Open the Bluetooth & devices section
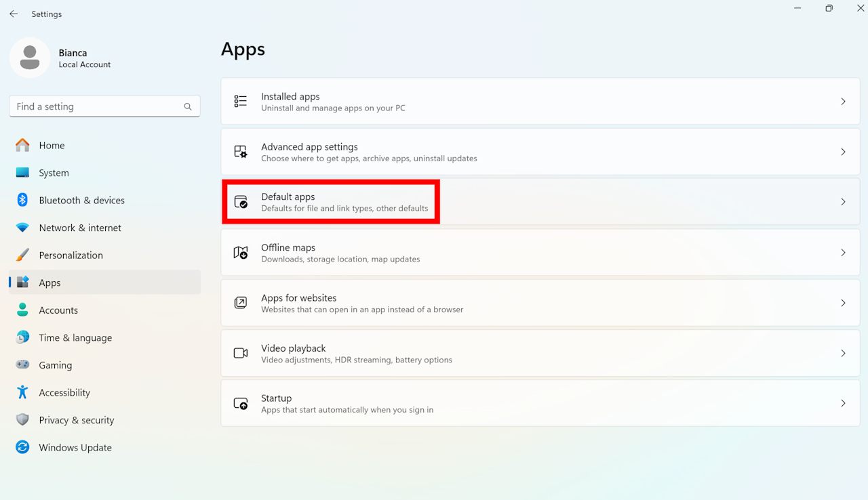 [81, 201]
